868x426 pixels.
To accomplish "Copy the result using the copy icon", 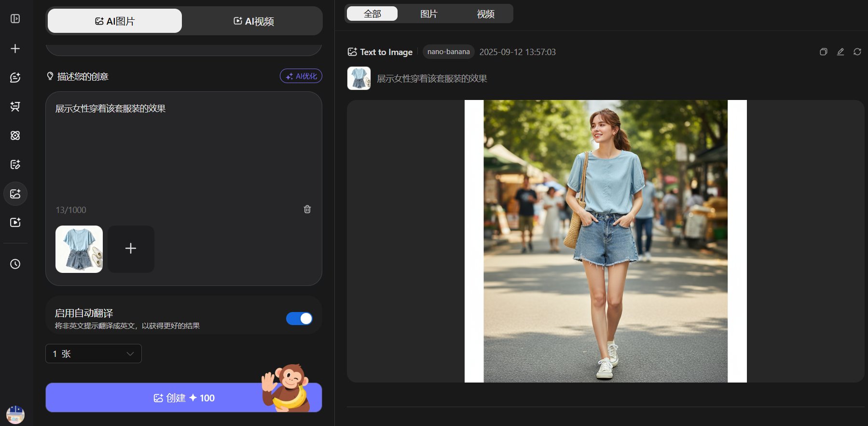I will click(x=824, y=52).
